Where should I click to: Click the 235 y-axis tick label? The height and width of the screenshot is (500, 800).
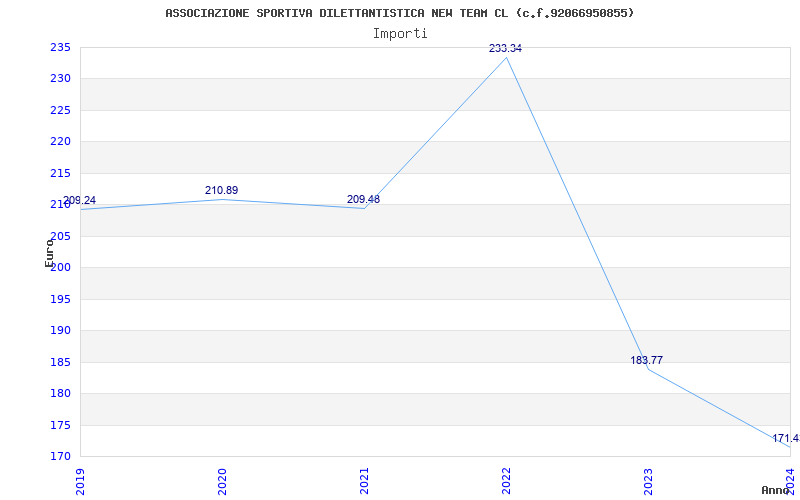[x=60, y=47]
